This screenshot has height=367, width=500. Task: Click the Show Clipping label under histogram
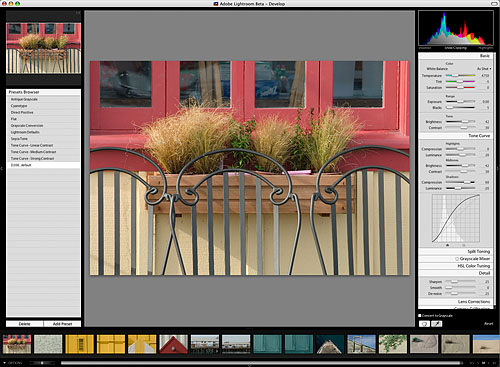456,48
